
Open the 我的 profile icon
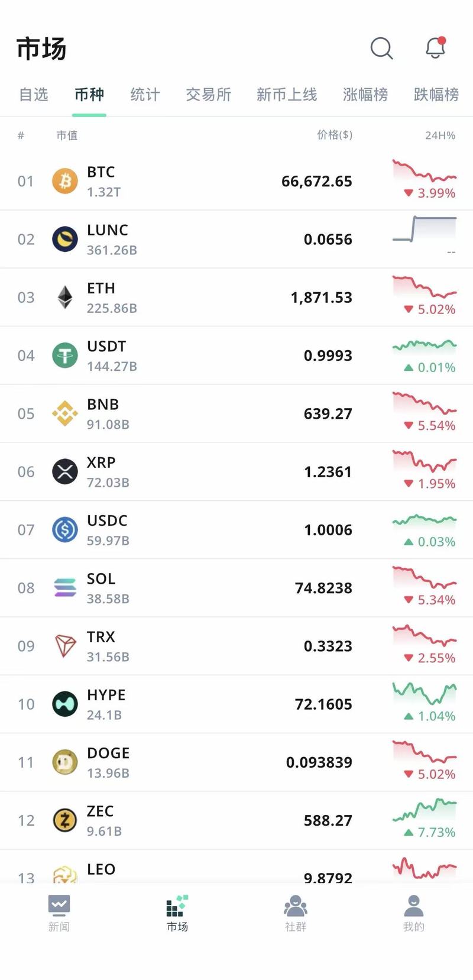coord(414,905)
